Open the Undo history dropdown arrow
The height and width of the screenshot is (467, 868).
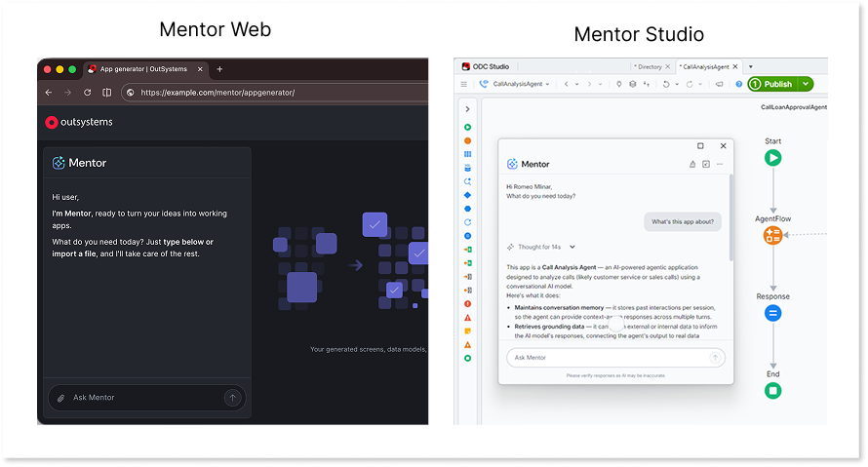coord(677,84)
